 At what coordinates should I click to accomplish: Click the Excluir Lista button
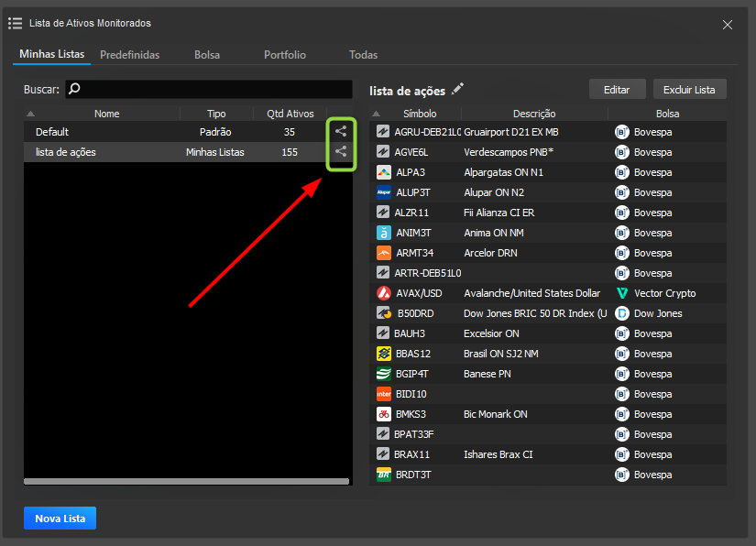click(x=689, y=90)
